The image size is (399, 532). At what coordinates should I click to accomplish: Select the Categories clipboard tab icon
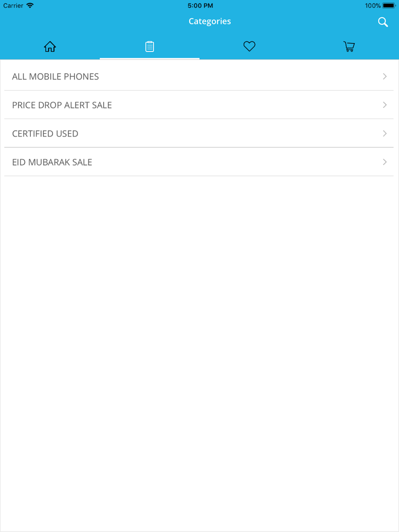(150, 47)
